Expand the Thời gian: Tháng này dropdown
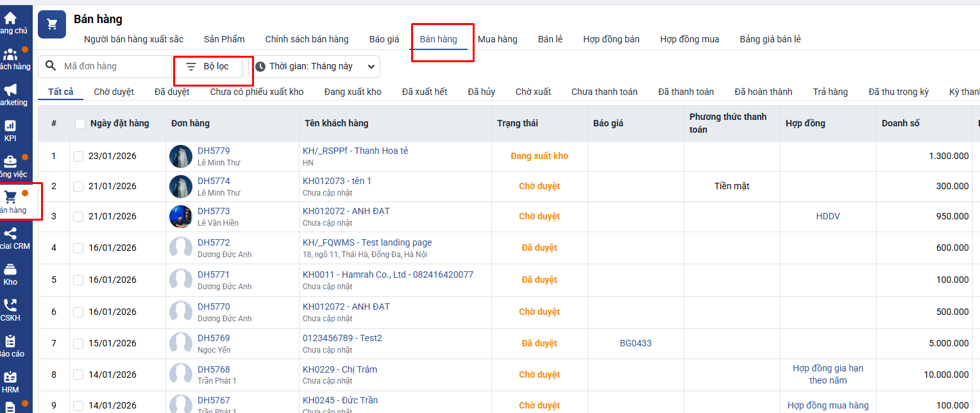The image size is (980, 413). tap(314, 67)
